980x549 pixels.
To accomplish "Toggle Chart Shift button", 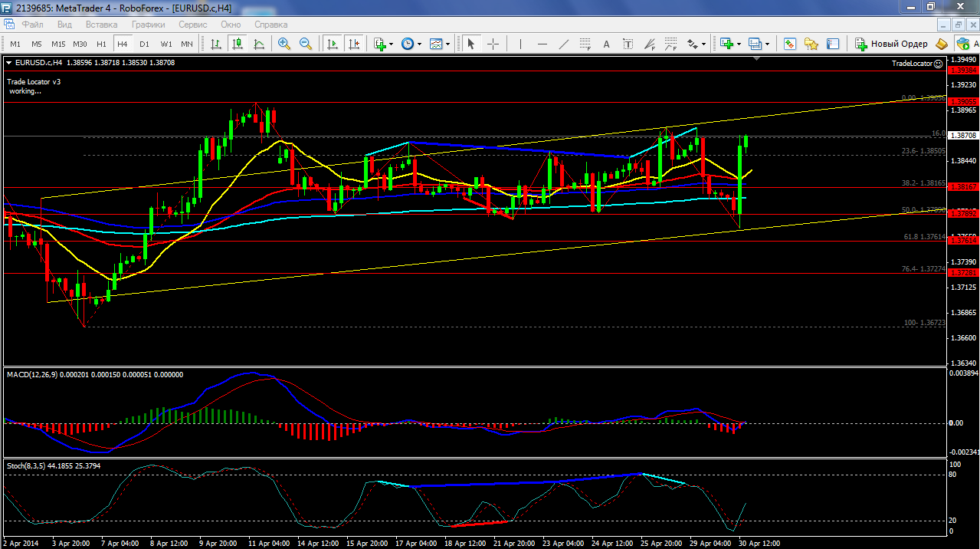I will [x=353, y=44].
